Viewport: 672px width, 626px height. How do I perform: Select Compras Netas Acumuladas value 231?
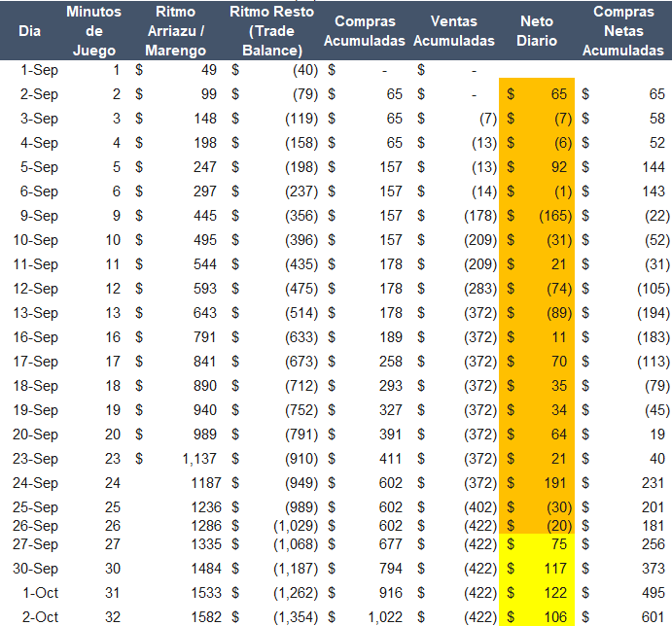coord(654,483)
